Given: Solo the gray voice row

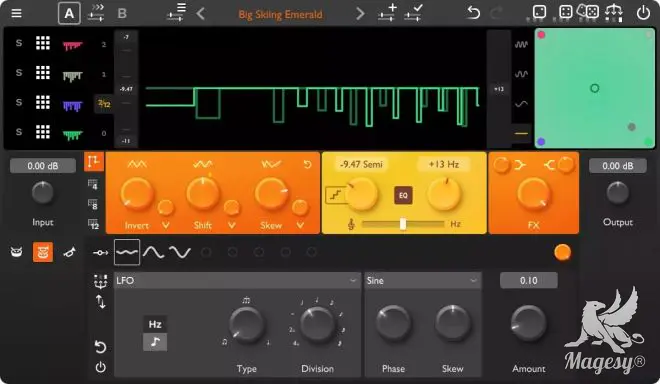Looking at the screenshot, I should 19,73.
